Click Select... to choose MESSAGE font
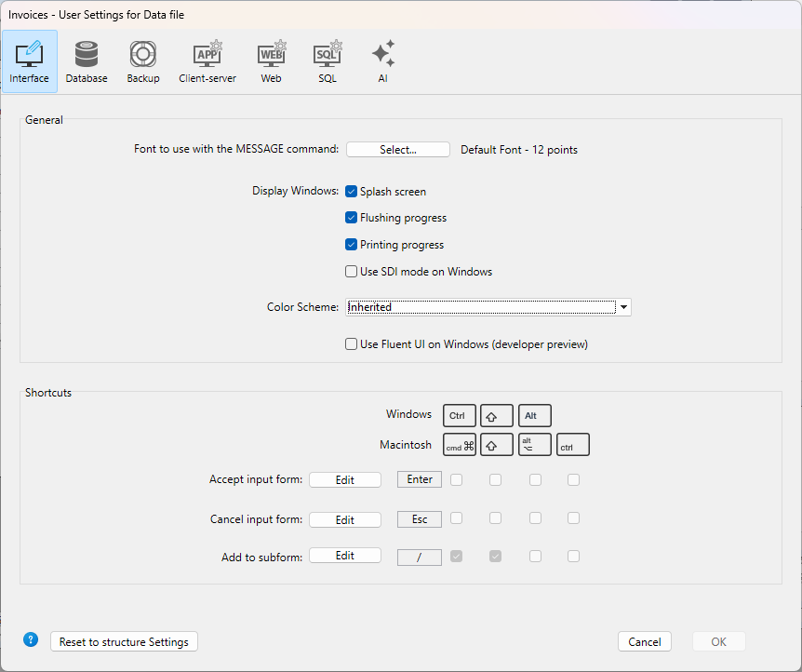The height and width of the screenshot is (672, 802). pyautogui.click(x=397, y=150)
